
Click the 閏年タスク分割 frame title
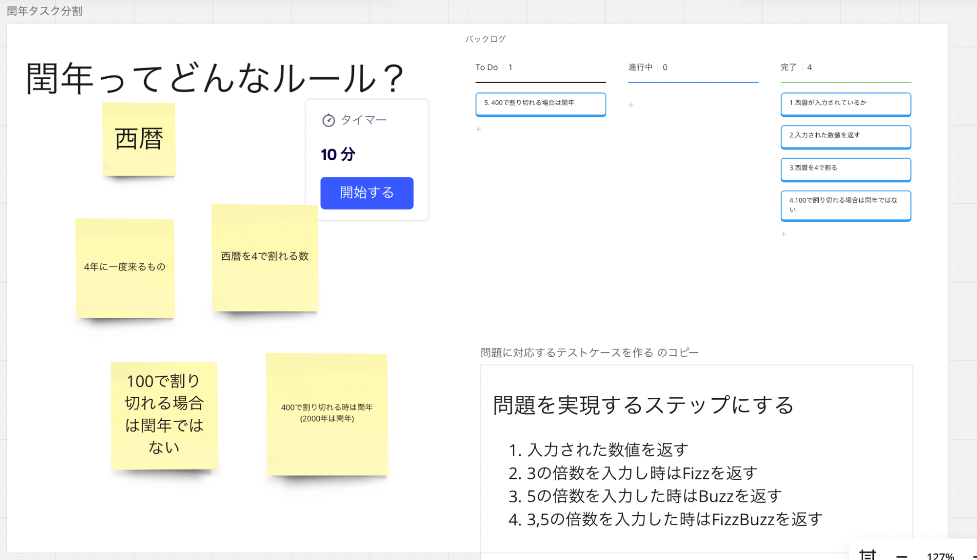tap(44, 11)
